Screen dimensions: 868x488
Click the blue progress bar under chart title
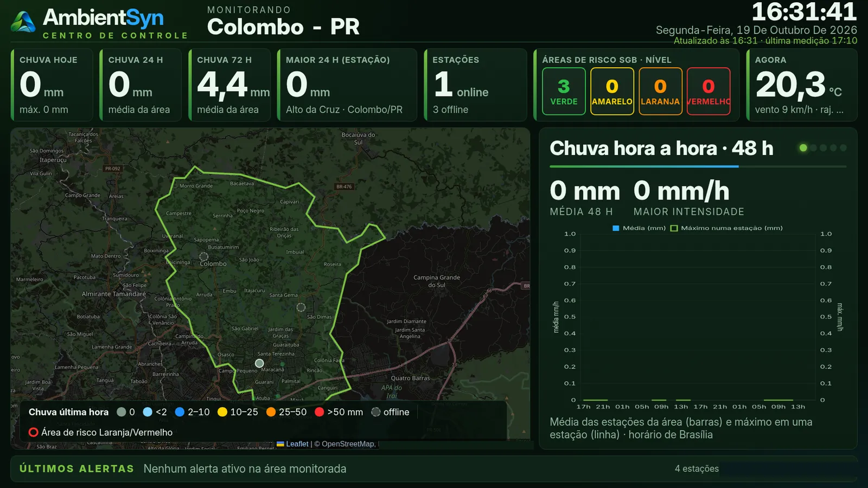(x=644, y=166)
